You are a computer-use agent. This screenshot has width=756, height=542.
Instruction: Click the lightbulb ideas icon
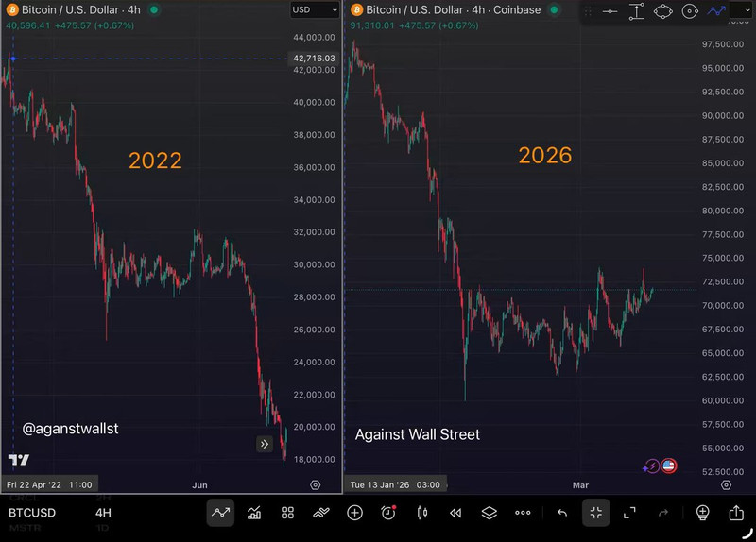point(702,513)
